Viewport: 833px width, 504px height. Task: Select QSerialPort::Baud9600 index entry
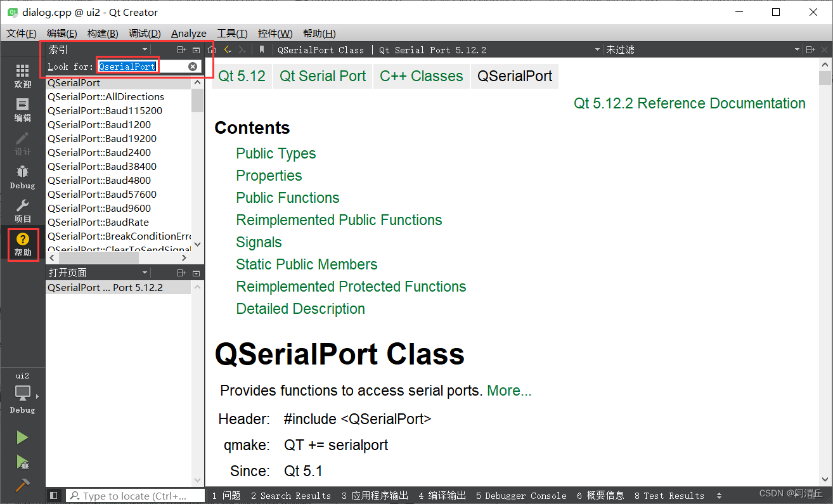click(x=119, y=208)
